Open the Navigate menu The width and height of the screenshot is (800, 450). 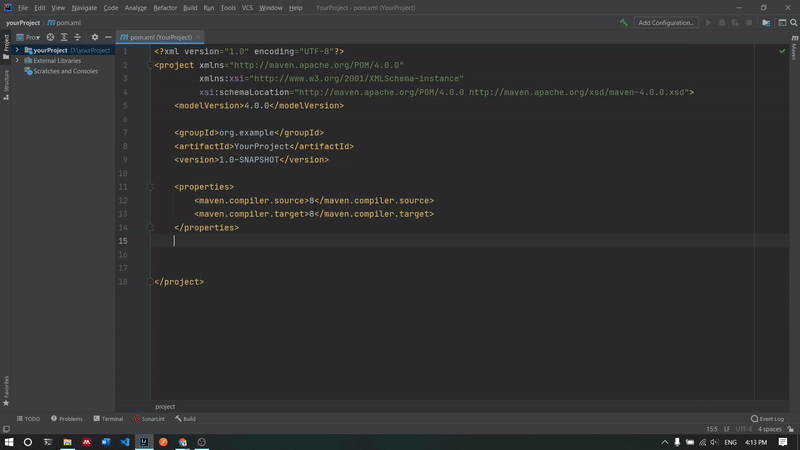[x=84, y=8]
